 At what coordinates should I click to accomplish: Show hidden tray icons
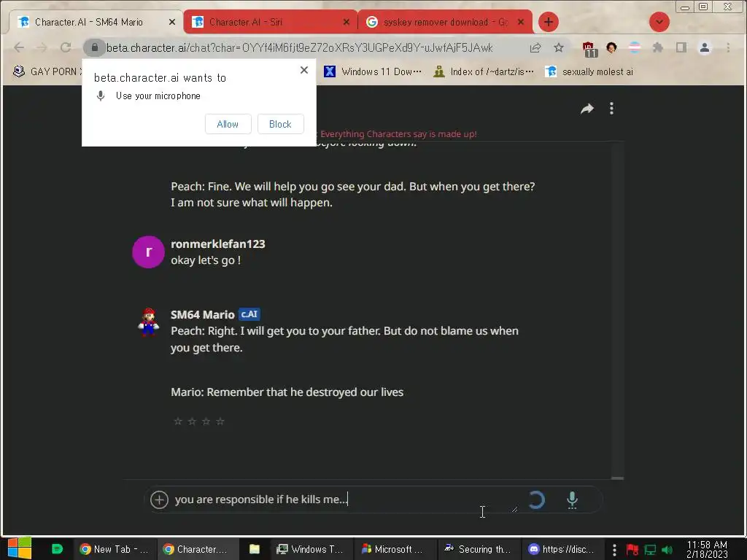[x=614, y=550]
